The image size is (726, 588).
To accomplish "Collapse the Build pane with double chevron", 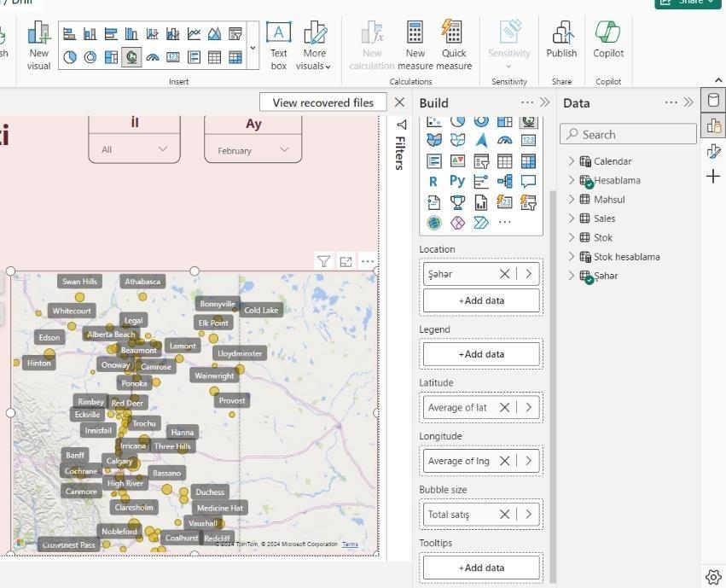I will pos(545,102).
